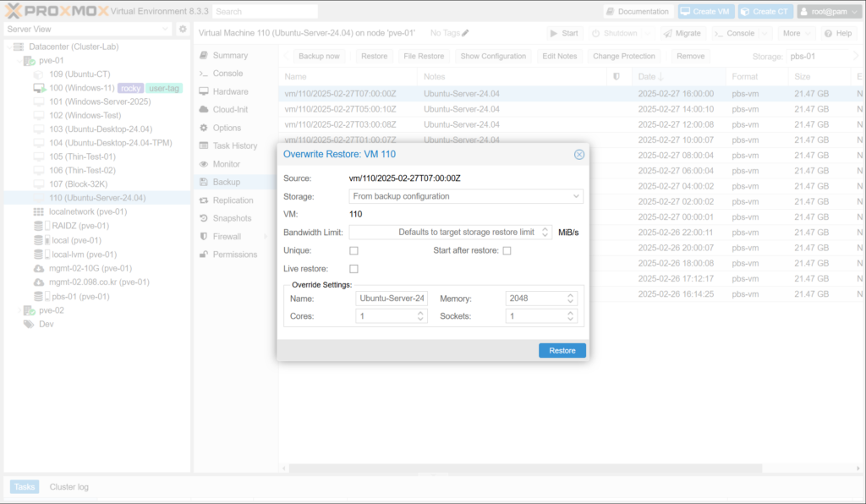Open the Firewall section icon

[x=203, y=237]
